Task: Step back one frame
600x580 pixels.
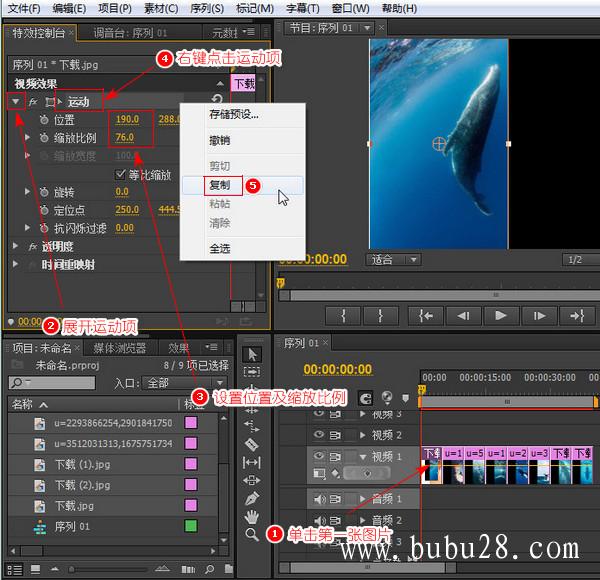Action: [x=463, y=316]
